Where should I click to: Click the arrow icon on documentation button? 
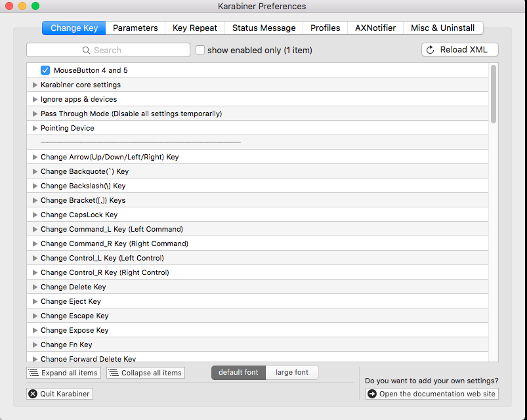pyautogui.click(x=372, y=394)
